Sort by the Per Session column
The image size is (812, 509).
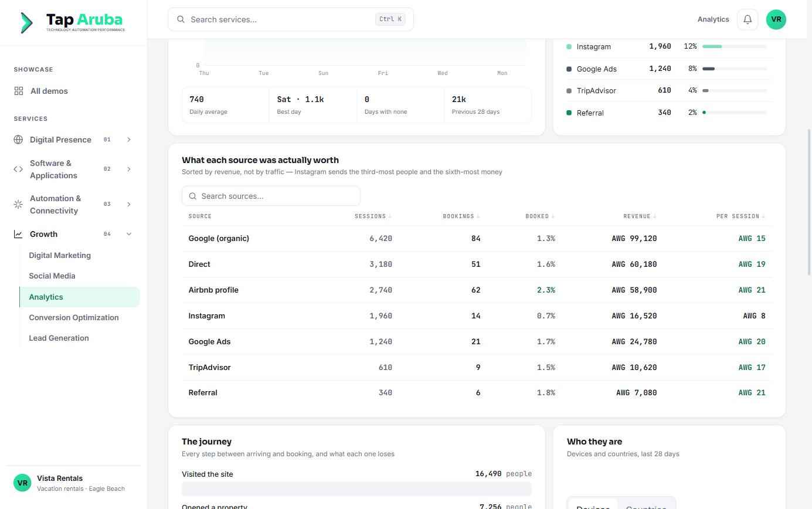pos(740,216)
